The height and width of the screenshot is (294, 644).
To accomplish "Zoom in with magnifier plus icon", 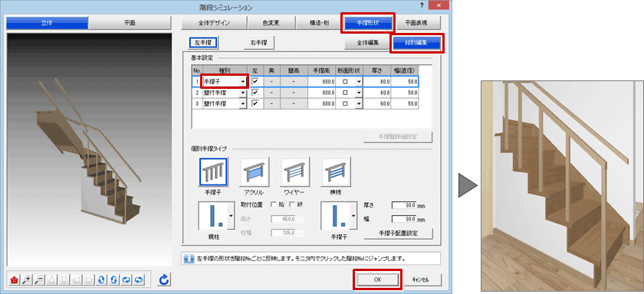I will [27, 279].
